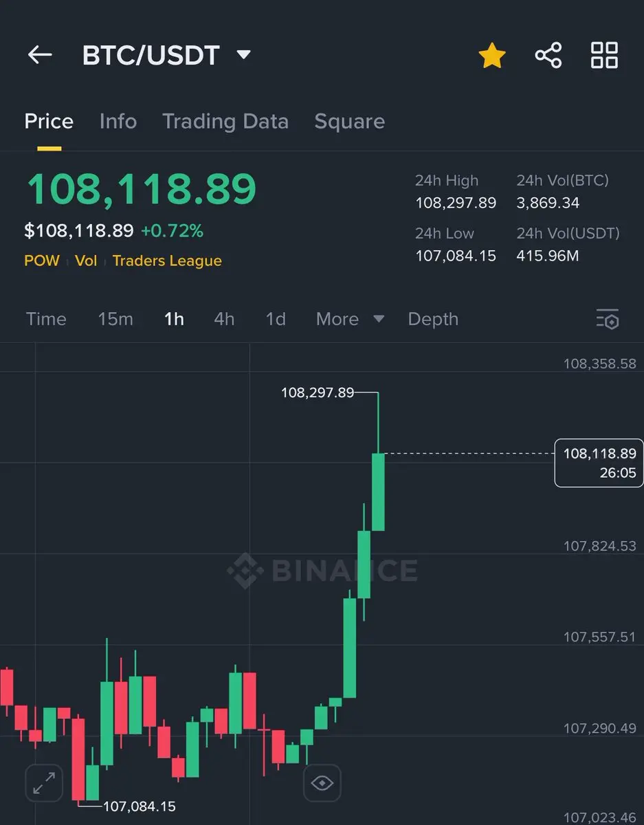Tap the share icon

(x=548, y=56)
